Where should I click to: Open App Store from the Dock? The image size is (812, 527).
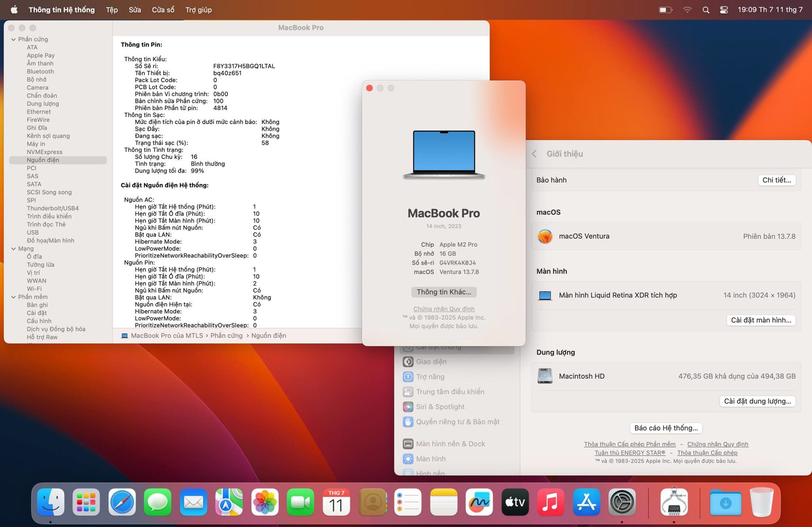586,502
